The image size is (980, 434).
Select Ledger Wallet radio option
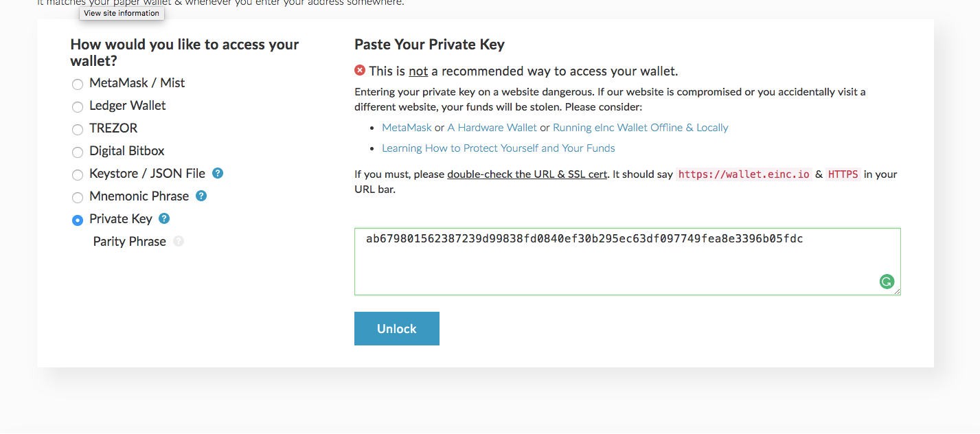coord(78,106)
